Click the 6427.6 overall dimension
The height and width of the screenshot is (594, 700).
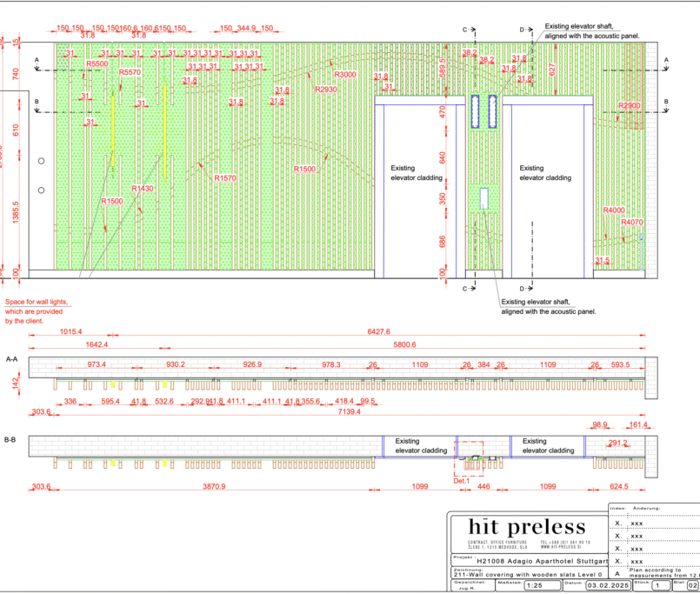379,331
